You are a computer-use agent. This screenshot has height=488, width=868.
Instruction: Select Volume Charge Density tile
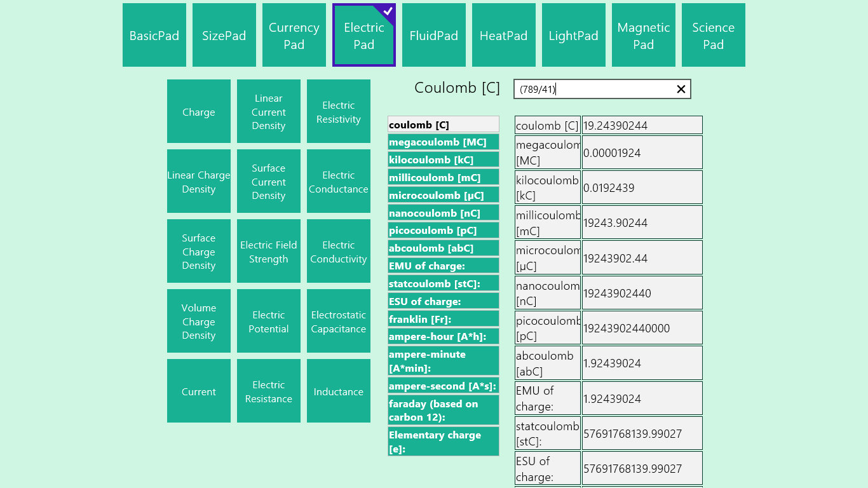tap(199, 322)
